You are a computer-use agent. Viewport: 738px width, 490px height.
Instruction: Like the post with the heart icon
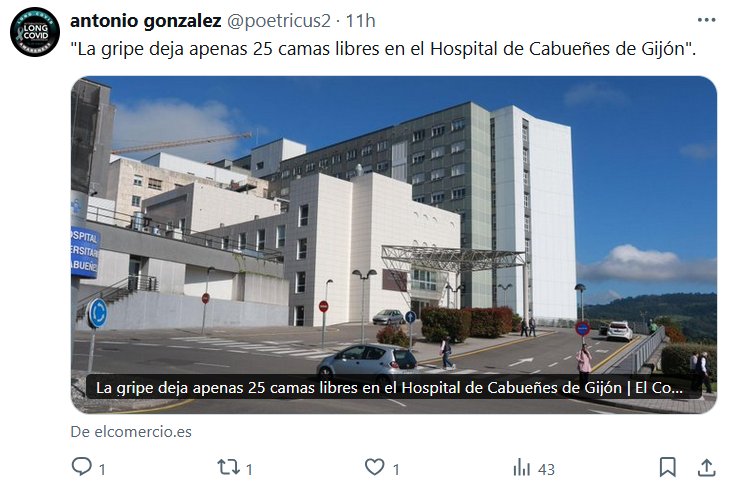coord(375,467)
